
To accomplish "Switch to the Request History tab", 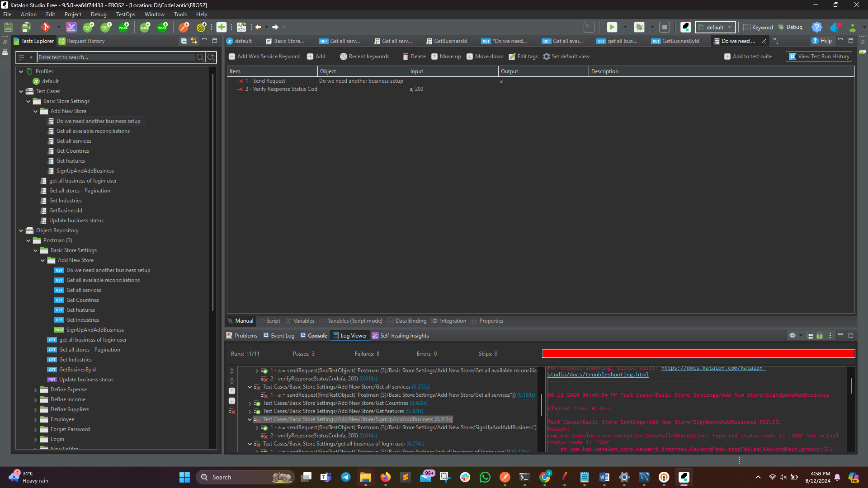I will [x=82, y=41].
